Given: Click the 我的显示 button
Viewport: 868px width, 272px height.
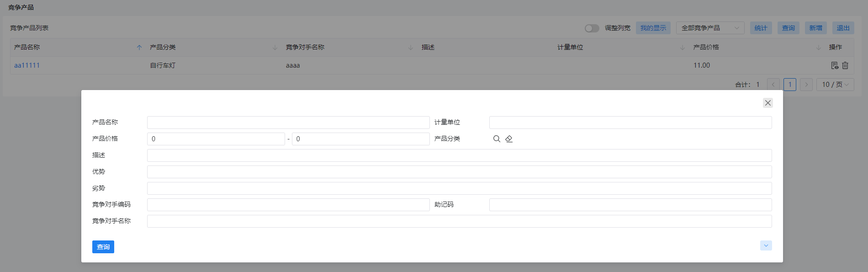Looking at the screenshot, I should pos(653,28).
